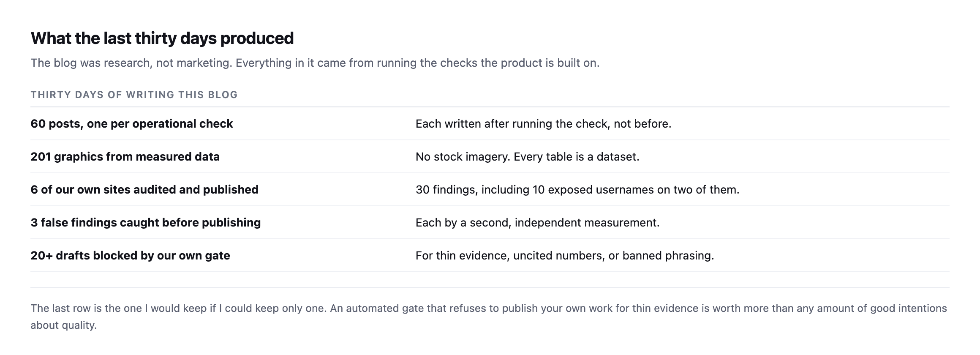
Task: Select '20+ drafts blocked by our own gate'
Action: pos(130,256)
